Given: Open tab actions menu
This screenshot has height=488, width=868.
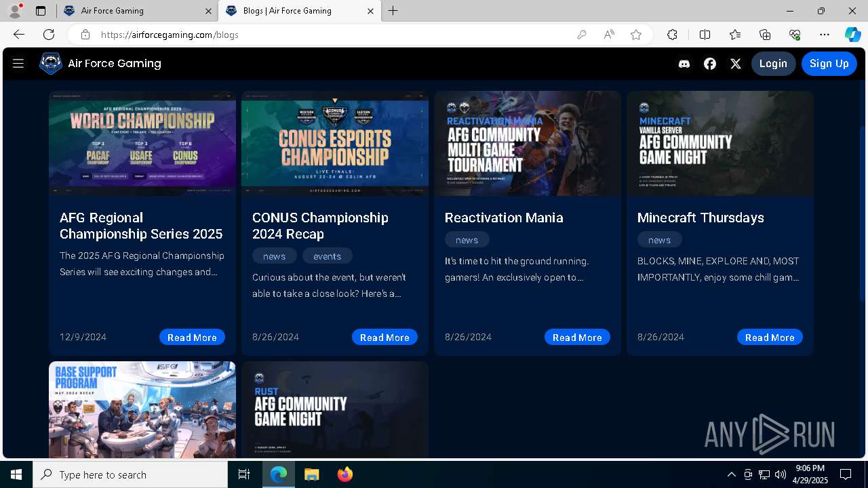Looking at the screenshot, I should (x=41, y=11).
